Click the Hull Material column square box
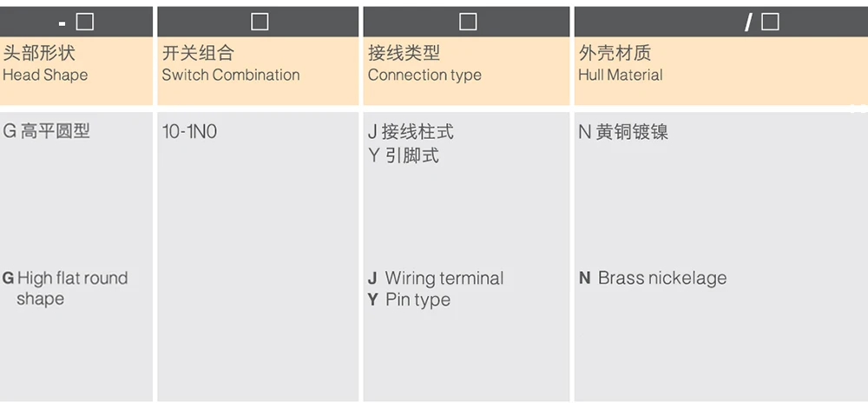This screenshot has height=409, width=868. [770, 22]
